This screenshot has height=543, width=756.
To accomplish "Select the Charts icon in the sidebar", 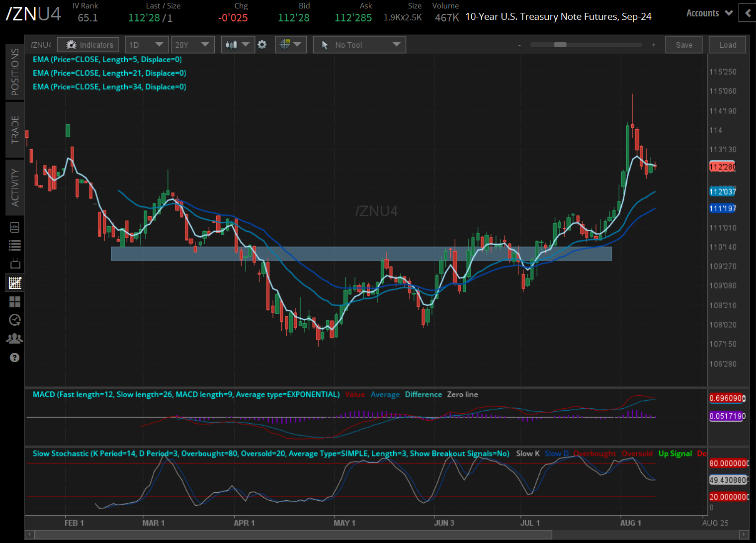I will pos(14,282).
